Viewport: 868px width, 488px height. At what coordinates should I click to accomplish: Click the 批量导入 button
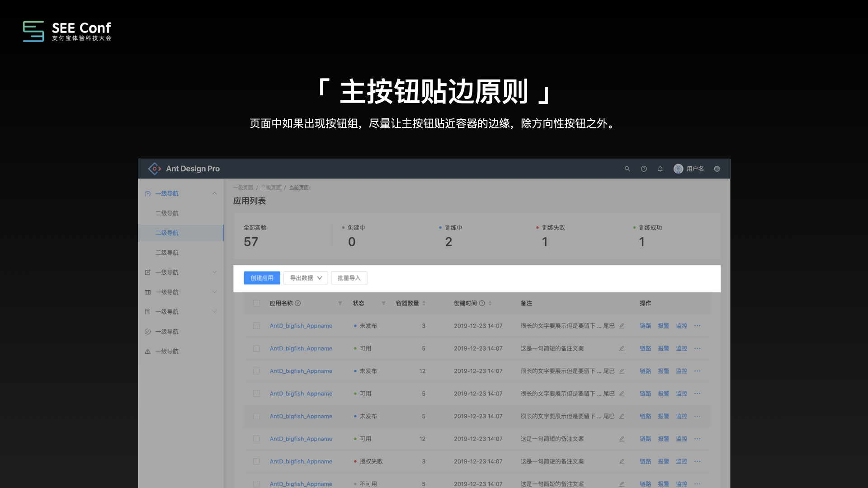(349, 278)
